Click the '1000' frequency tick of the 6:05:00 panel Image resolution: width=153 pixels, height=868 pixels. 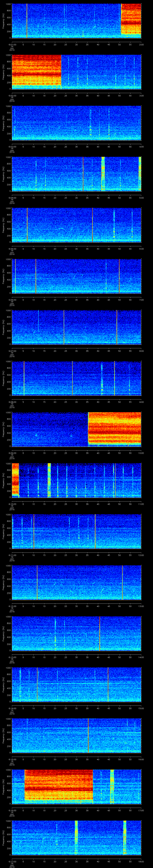(x=8, y=209)
